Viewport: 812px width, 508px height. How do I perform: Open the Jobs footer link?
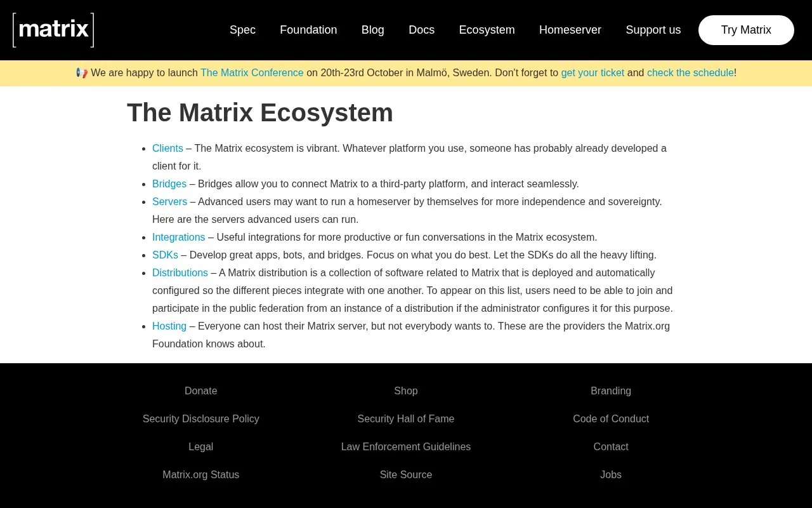coord(611,475)
